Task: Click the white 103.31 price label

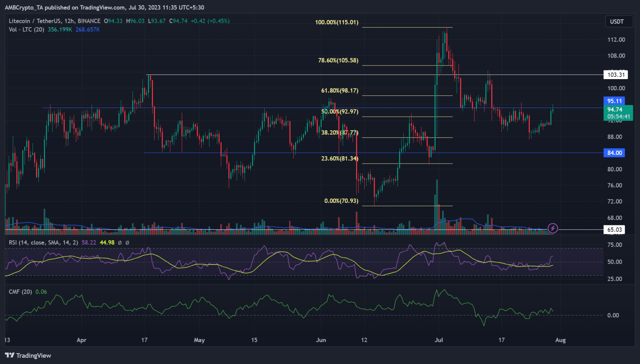Action: (616, 75)
